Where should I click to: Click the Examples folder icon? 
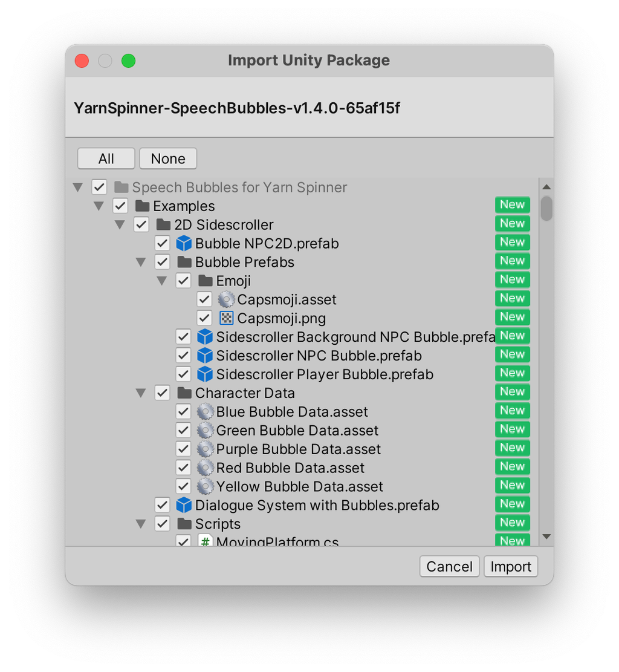(x=142, y=206)
